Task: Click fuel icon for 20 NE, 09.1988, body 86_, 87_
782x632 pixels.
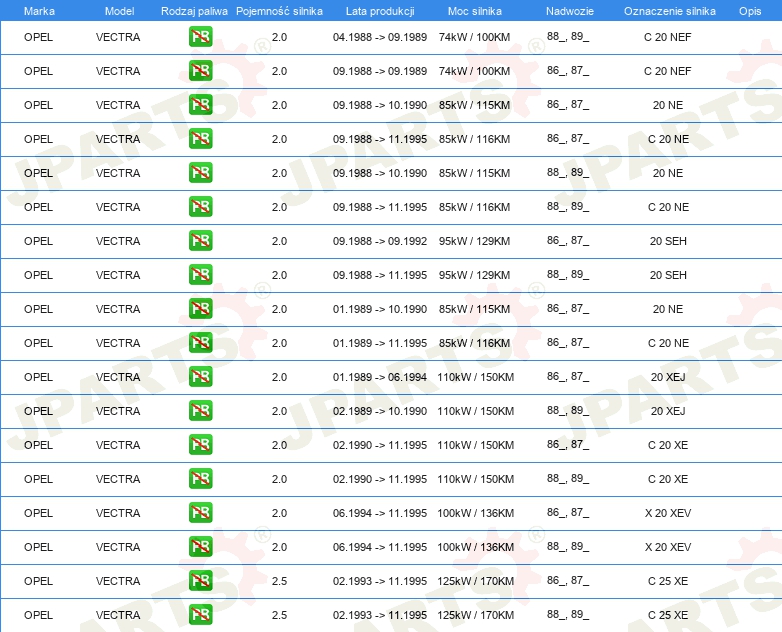Action: [200, 105]
